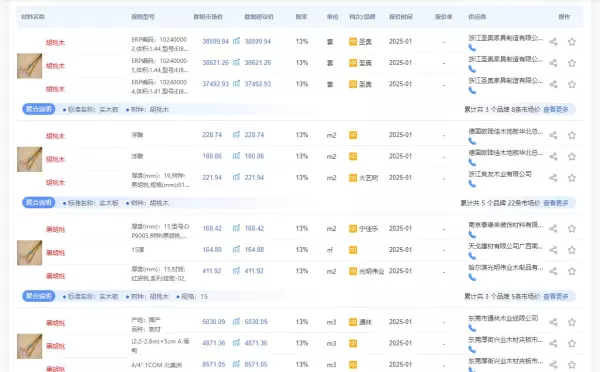The width and height of the screenshot is (600, 372).
Task: Open supplier 天戈建材有限公司广西
Action: point(505,246)
